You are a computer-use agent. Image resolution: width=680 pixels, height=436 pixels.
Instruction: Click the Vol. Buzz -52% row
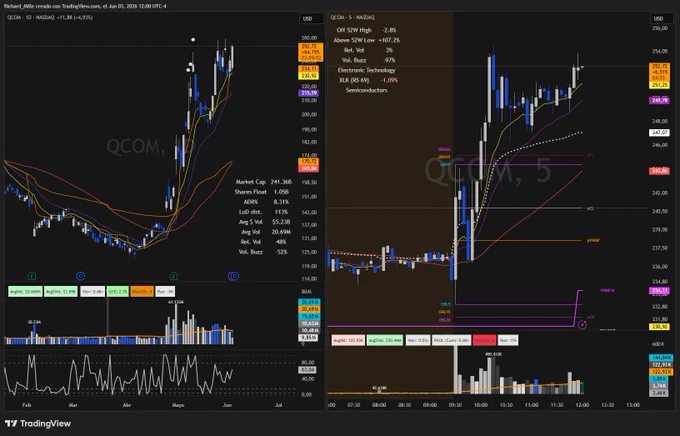[263, 252]
